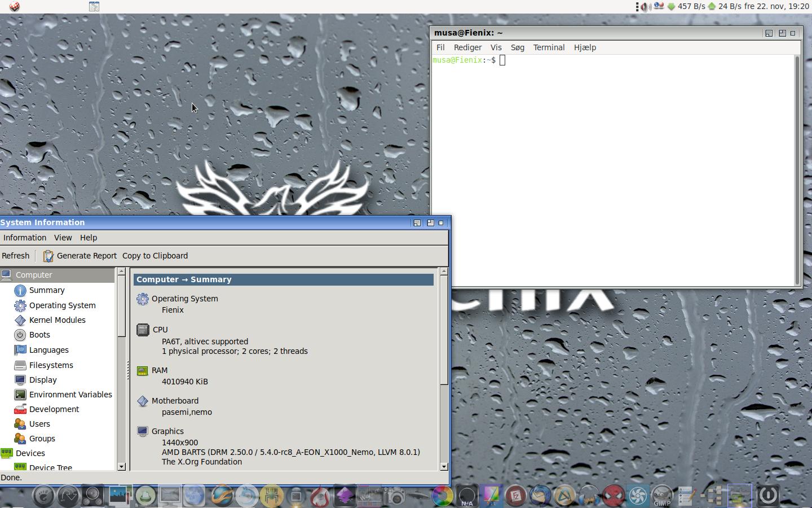Open the terminal's Rediger menu
The height and width of the screenshot is (508, 812).
(x=467, y=47)
